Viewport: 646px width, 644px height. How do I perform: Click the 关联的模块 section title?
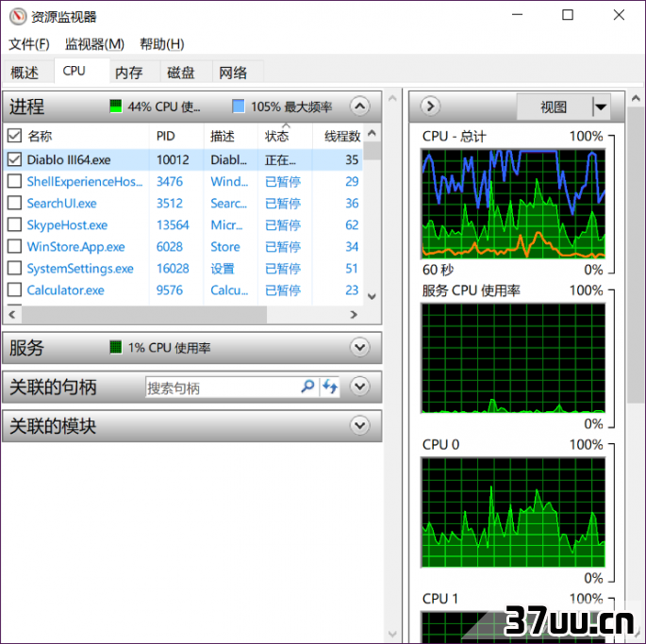click(x=53, y=425)
